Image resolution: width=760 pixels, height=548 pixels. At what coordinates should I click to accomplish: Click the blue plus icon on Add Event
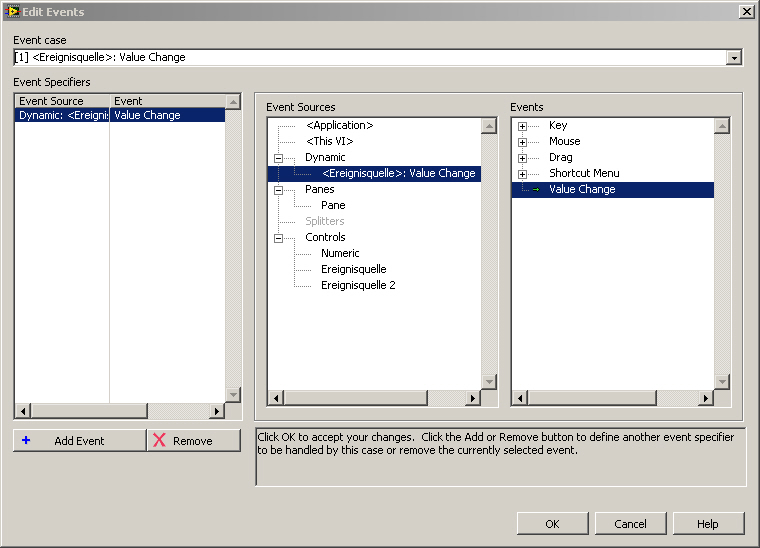click(26, 440)
